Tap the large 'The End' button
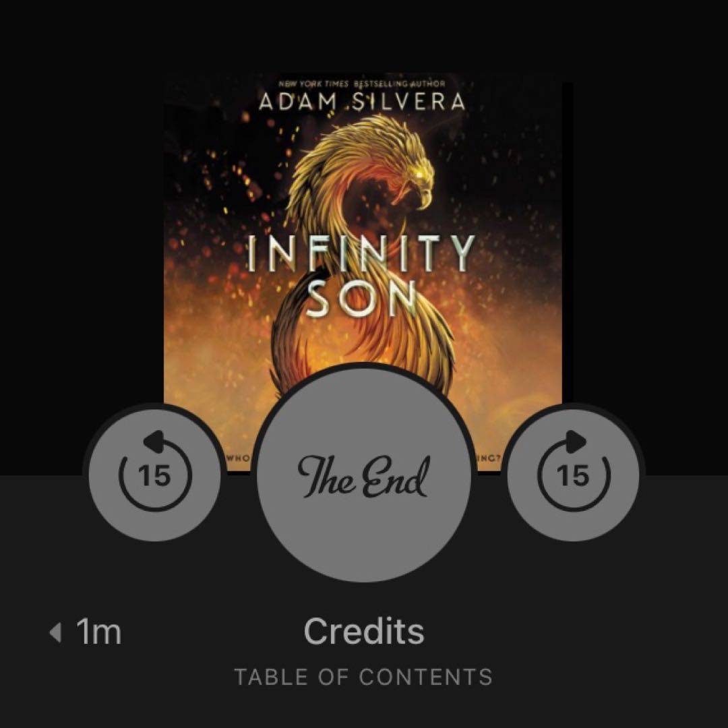The height and width of the screenshot is (728, 728). point(364,475)
